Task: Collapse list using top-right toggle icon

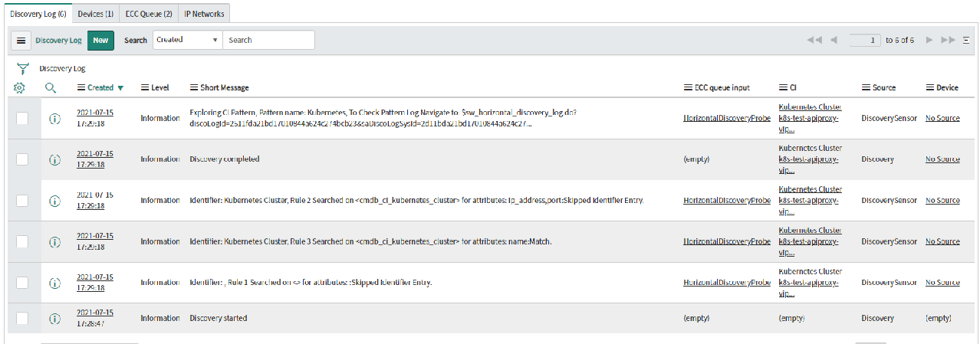Action: pos(966,40)
